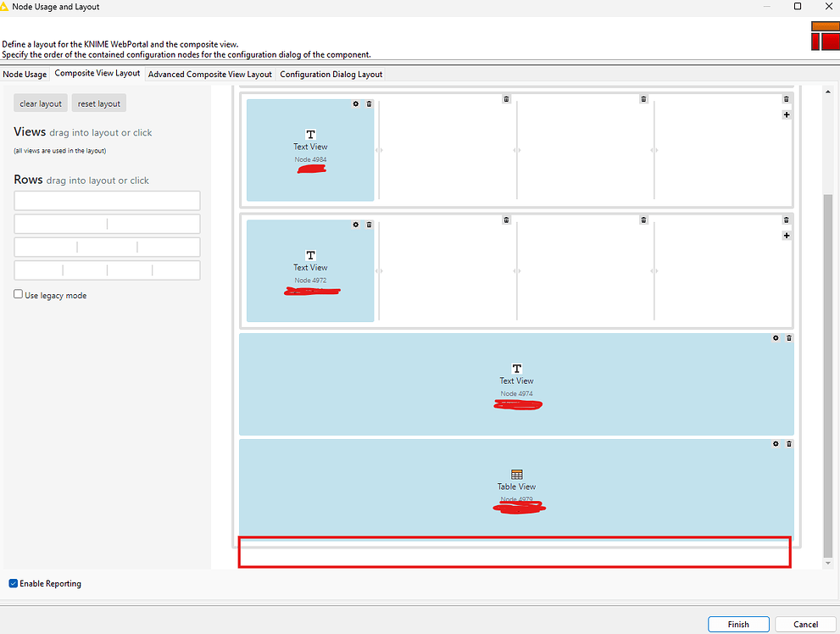Open settings for Text View Node 4984

point(355,103)
